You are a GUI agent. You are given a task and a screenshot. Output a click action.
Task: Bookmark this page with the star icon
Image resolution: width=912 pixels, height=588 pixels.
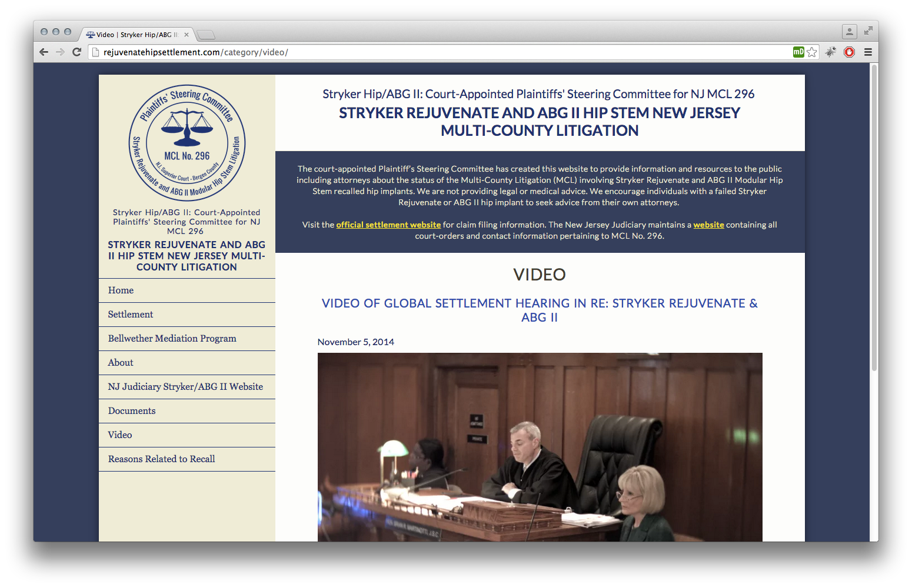[811, 52]
